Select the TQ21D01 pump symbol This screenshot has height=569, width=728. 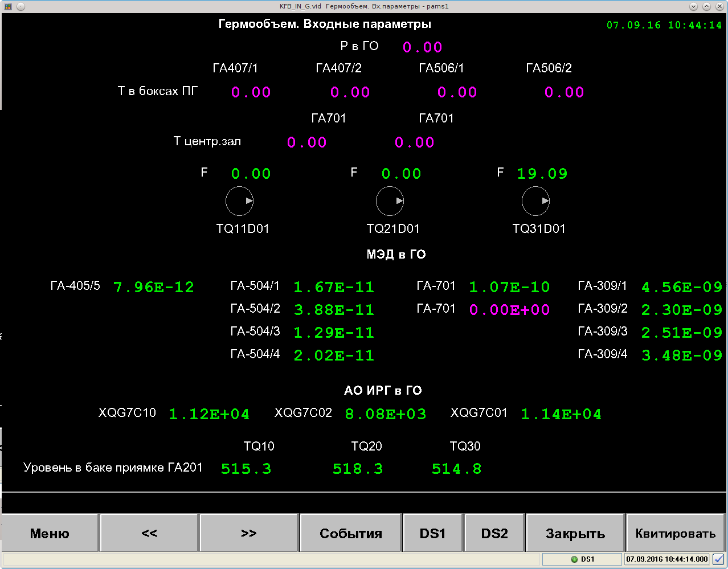tap(390, 200)
